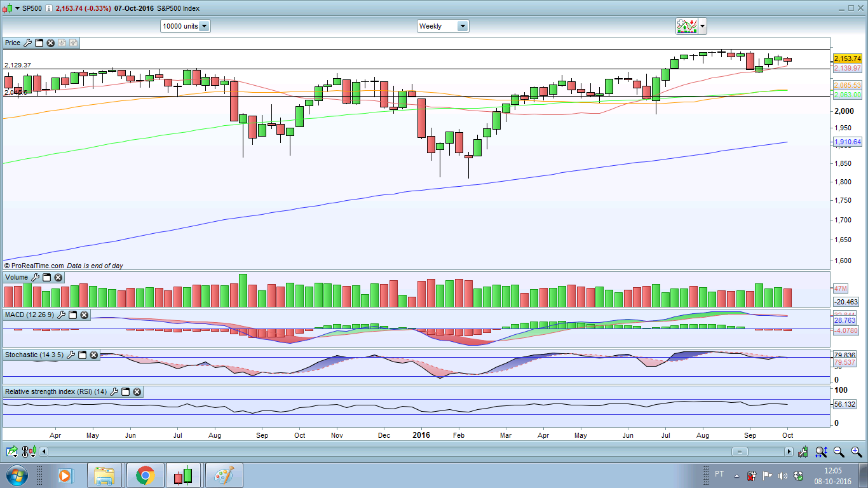
Task: Close the Price panel
Action: [x=50, y=43]
